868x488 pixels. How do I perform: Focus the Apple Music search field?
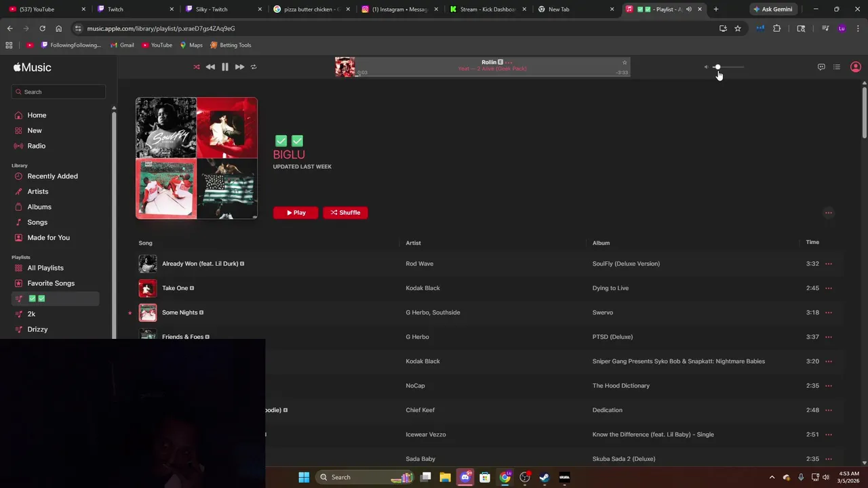coord(58,91)
